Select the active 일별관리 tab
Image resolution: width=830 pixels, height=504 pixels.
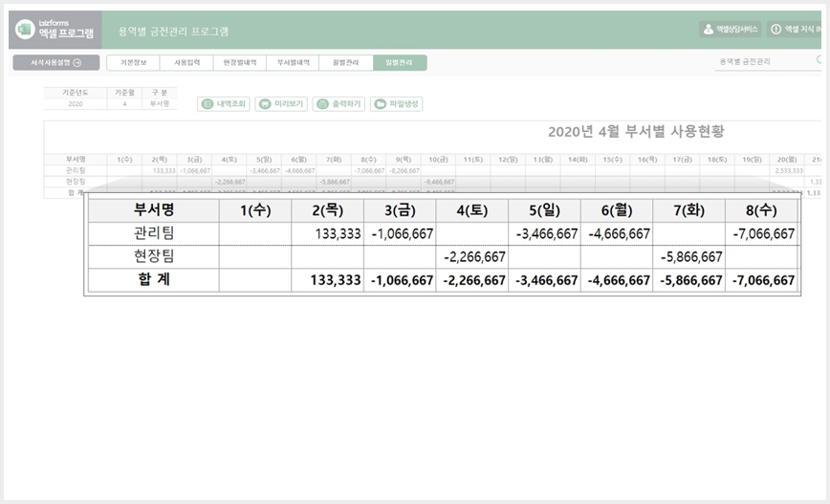[x=400, y=62]
